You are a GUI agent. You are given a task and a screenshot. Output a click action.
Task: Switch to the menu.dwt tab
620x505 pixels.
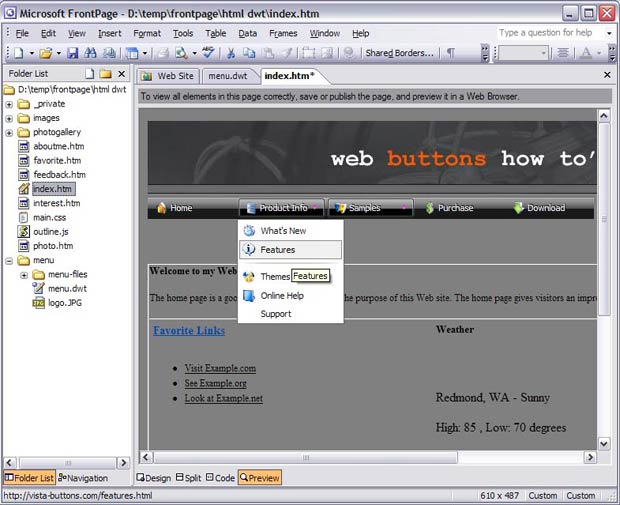pyautogui.click(x=228, y=76)
